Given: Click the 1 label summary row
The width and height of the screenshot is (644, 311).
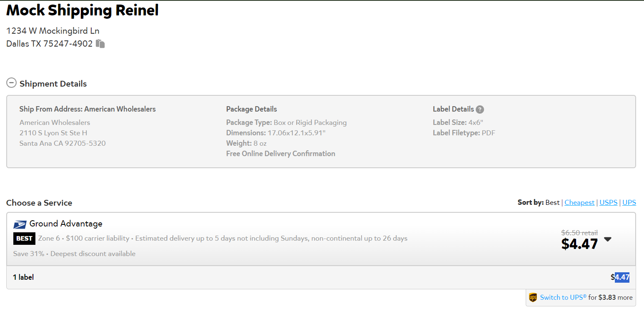Looking at the screenshot, I should tap(321, 277).
